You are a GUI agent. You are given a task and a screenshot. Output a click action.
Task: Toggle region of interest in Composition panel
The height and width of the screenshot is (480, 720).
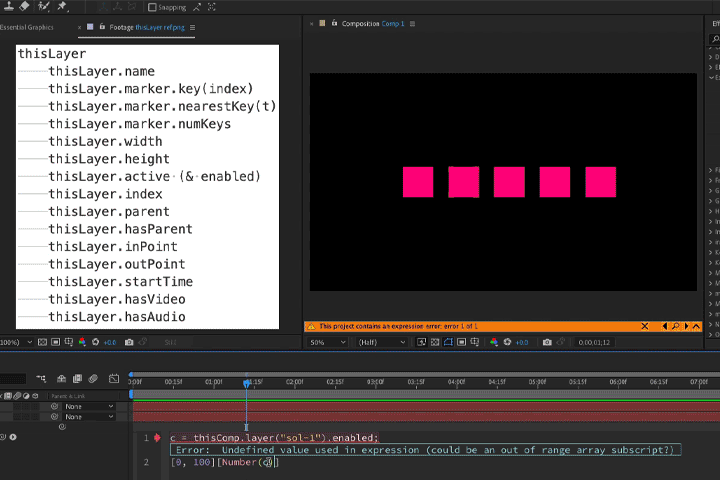tap(461, 342)
